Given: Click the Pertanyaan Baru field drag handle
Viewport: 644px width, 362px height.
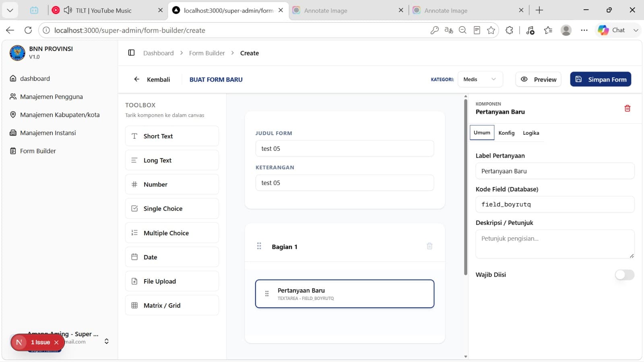Looking at the screenshot, I should [x=267, y=294].
